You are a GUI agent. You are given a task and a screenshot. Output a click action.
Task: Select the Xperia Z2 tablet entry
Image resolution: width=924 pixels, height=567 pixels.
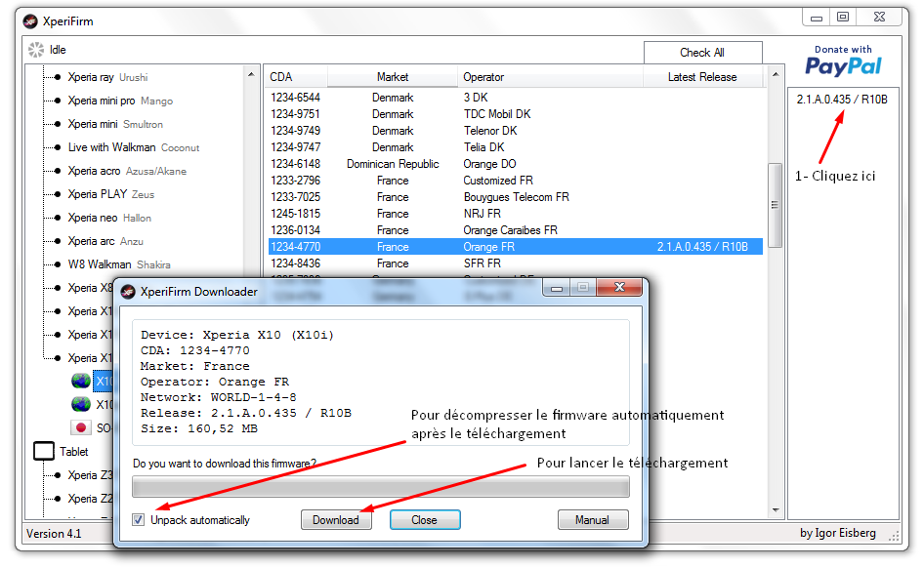90,499
